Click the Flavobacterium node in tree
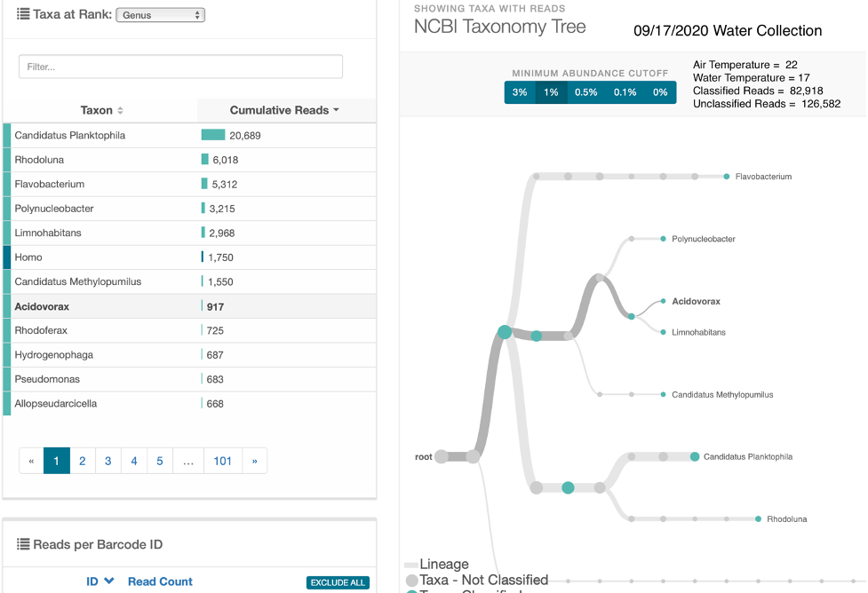 pyautogui.click(x=727, y=177)
